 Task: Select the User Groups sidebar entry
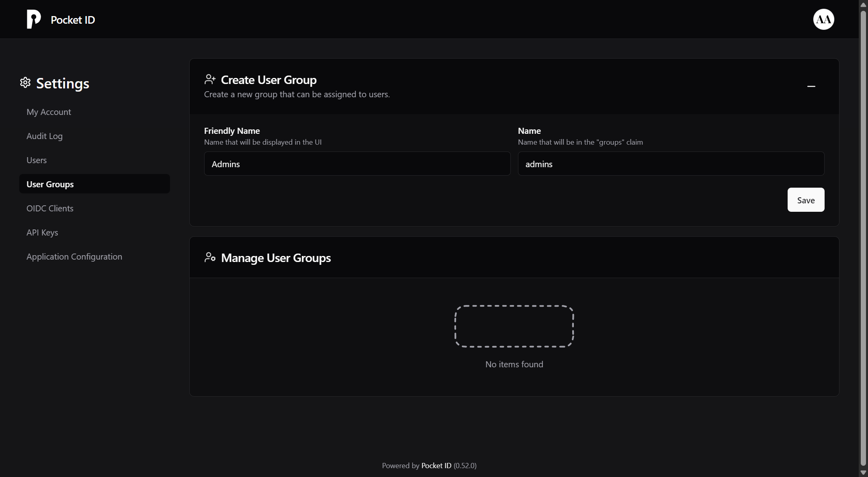coord(50,184)
